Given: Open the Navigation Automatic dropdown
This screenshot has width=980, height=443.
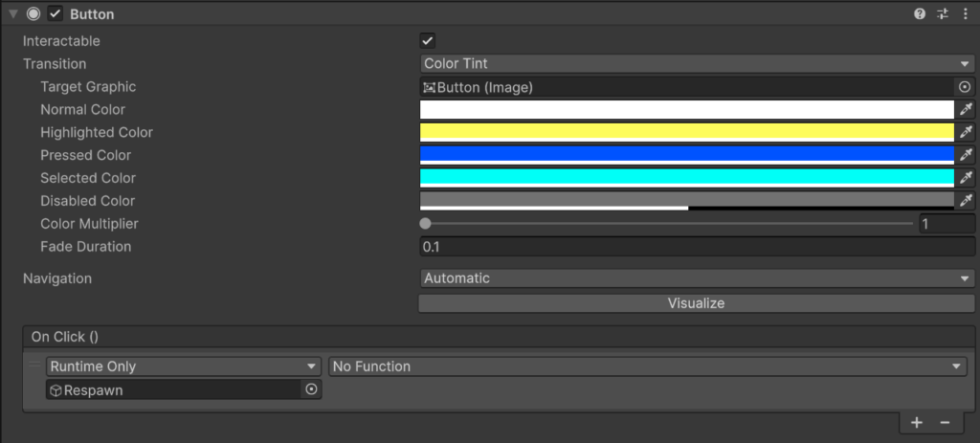Looking at the screenshot, I should [x=697, y=278].
